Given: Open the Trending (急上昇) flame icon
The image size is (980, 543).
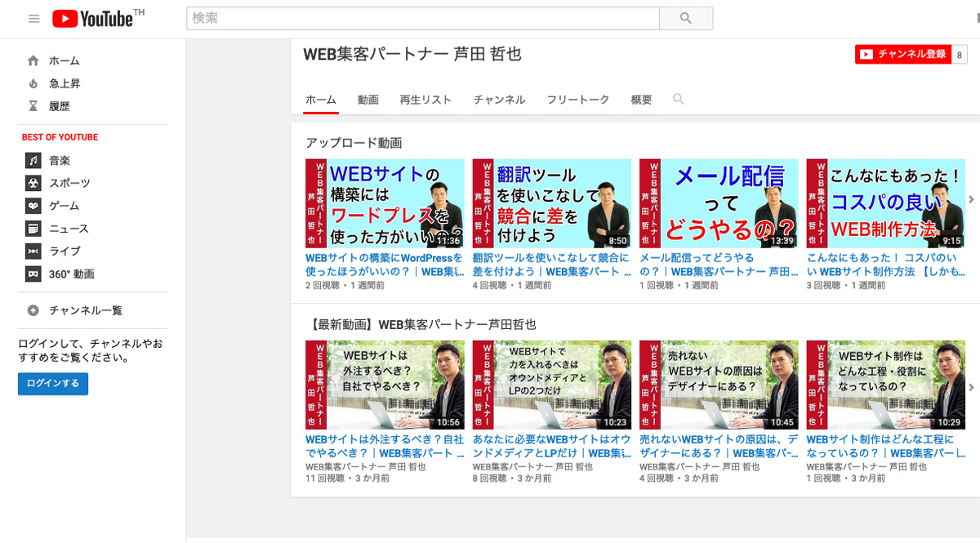Looking at the screenshot, I should click(33, 83).
